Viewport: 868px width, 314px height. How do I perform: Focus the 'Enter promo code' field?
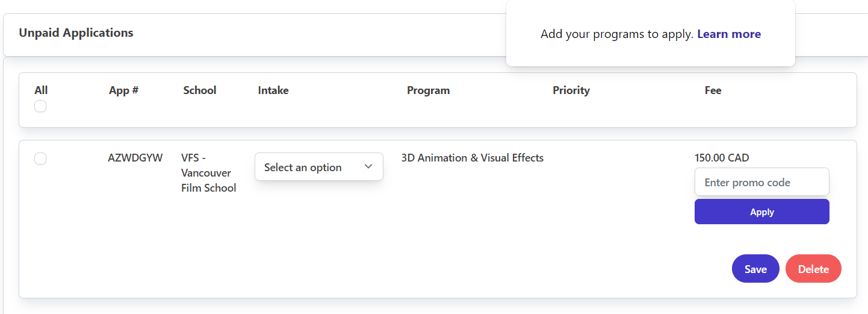(x=762, y=182)
